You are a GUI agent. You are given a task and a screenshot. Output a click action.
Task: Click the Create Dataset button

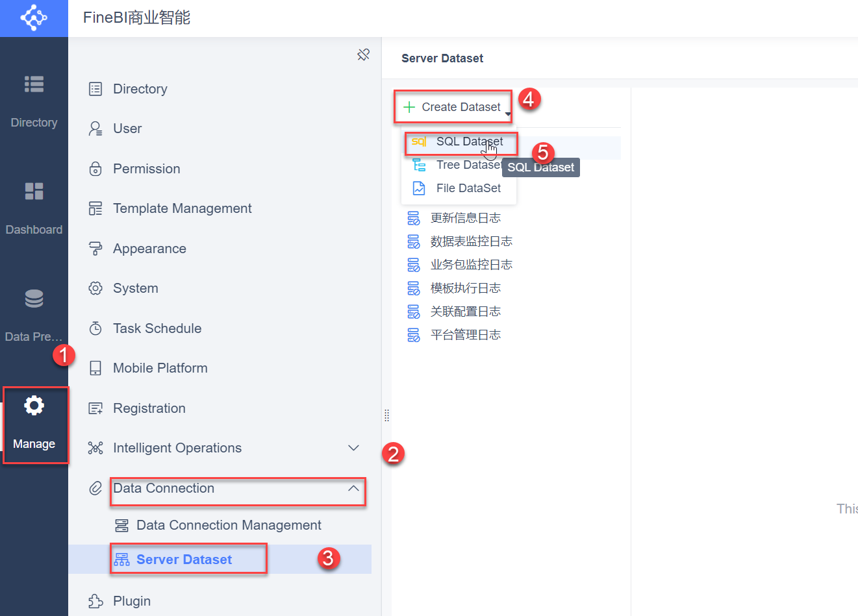point(452,107)
